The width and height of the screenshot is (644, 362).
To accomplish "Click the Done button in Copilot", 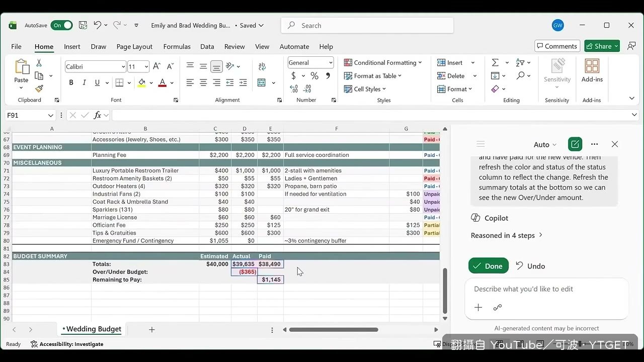I will click(x=489, y=266).
